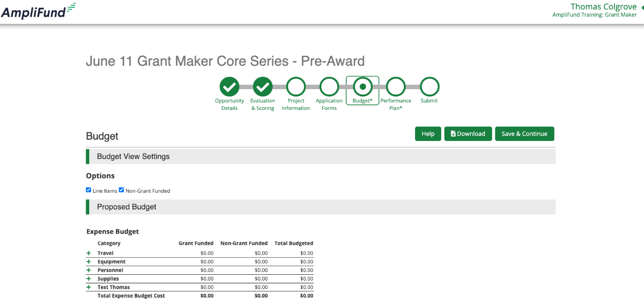Expand the Equipment category row

(89, 262)
